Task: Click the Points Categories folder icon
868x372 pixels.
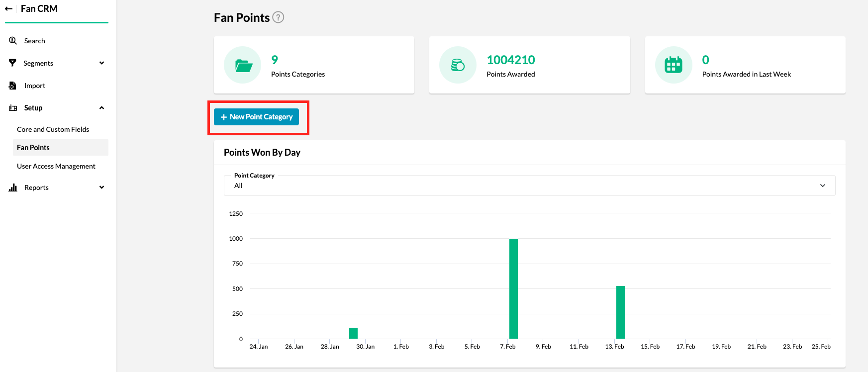Action: tap(243, 65)
